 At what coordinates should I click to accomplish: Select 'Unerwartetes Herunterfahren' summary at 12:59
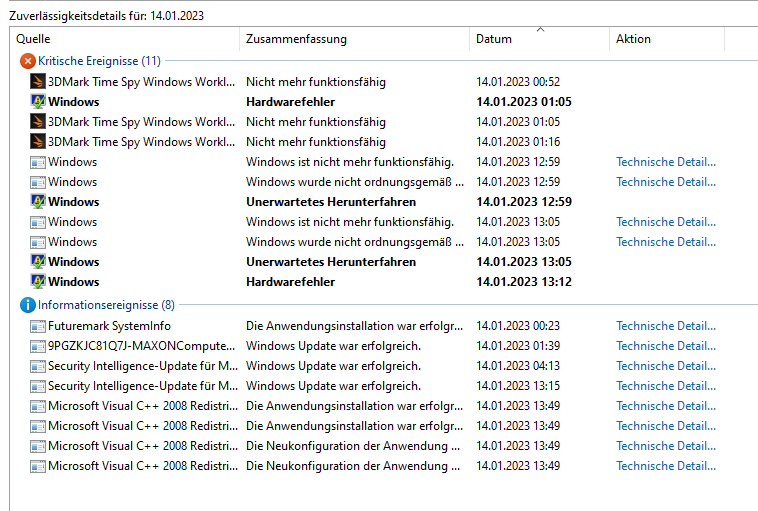(331, 202)
